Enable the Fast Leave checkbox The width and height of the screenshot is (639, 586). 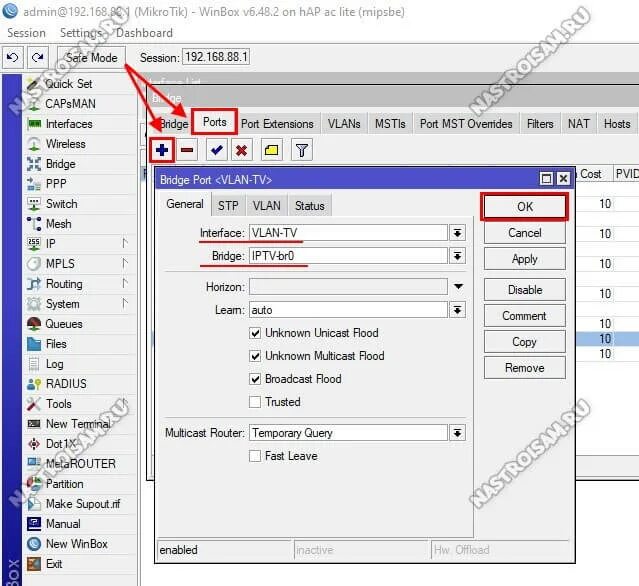pos(255,456)
